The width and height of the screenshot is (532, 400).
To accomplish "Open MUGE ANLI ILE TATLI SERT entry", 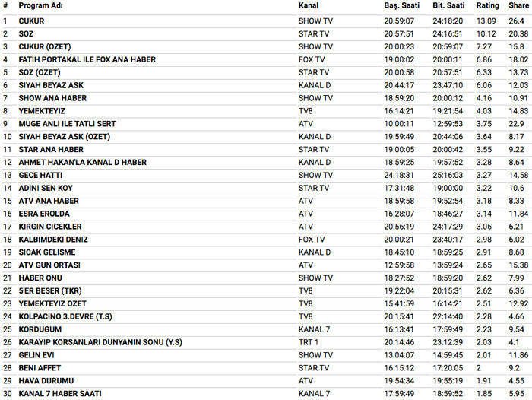I will coord(68,124).
